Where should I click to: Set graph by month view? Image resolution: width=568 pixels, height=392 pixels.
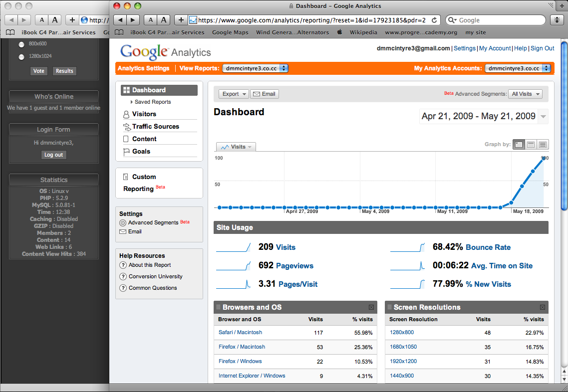(x=543, y=145)
